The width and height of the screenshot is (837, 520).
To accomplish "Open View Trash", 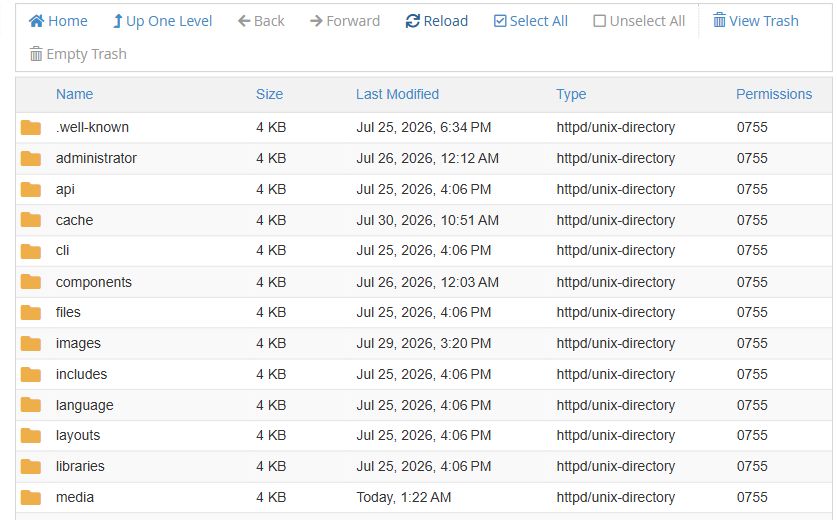I will [x=756, y=21].
